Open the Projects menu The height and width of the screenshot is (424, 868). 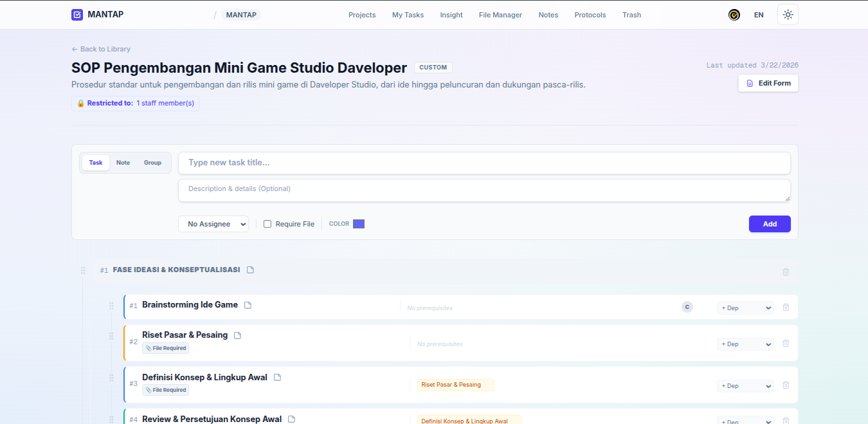click(x=362, y=15)
